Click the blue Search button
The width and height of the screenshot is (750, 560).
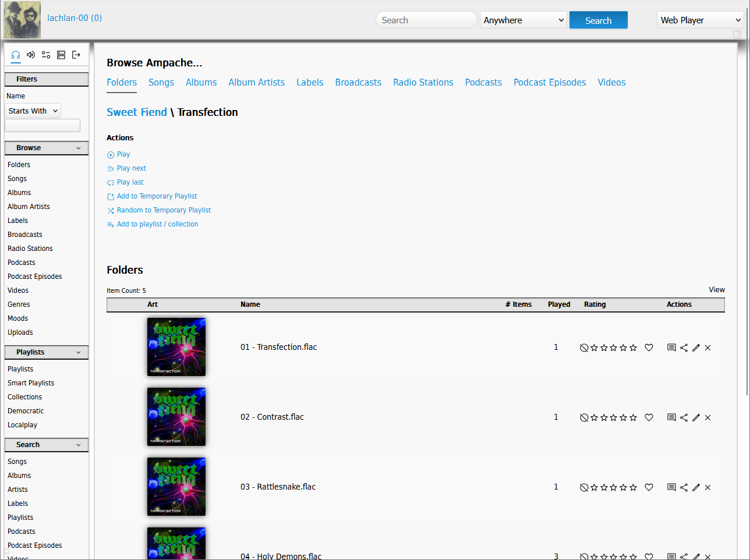tap(599, 20)
